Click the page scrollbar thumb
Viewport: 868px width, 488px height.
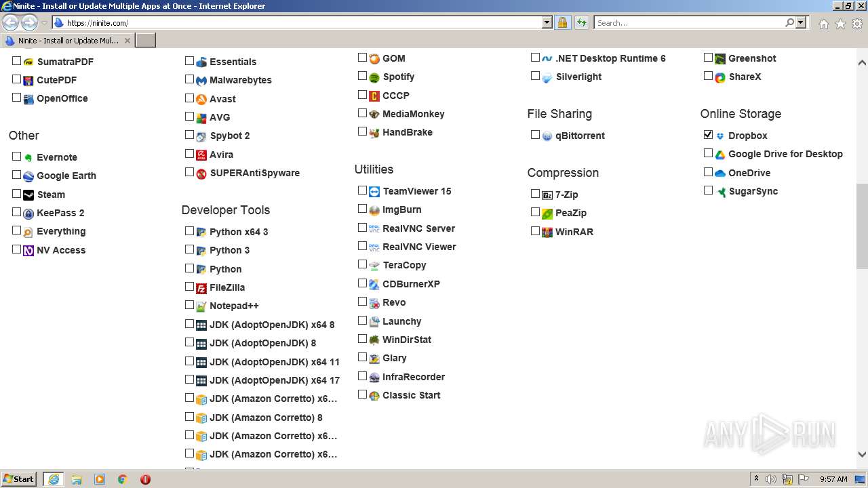tap(862, 226)
